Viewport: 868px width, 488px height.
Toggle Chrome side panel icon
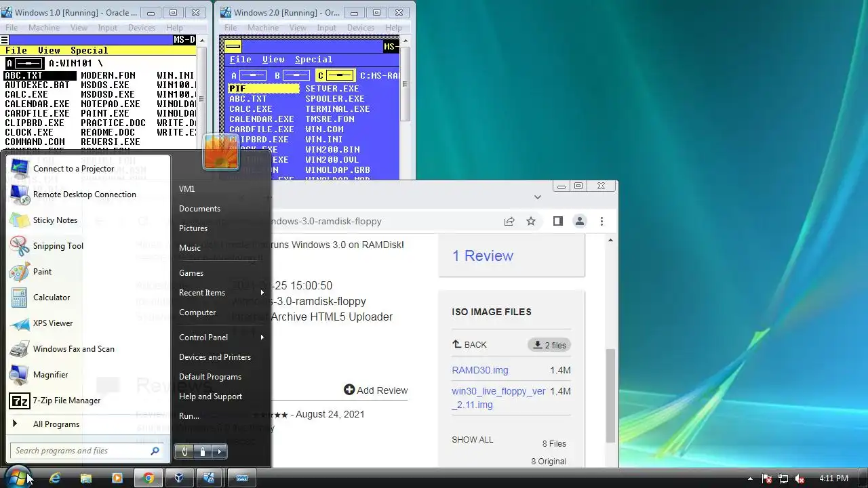click(558, 221)
